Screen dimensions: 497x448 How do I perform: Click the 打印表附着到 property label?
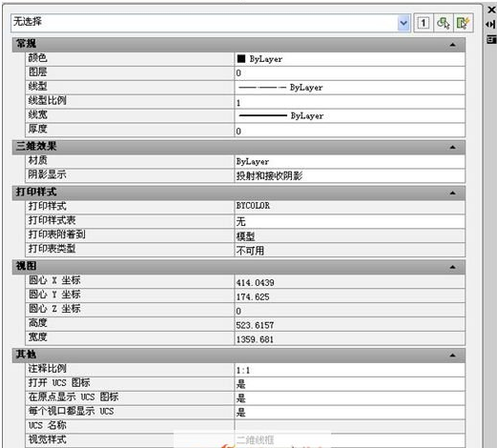[x=56, y=234]
